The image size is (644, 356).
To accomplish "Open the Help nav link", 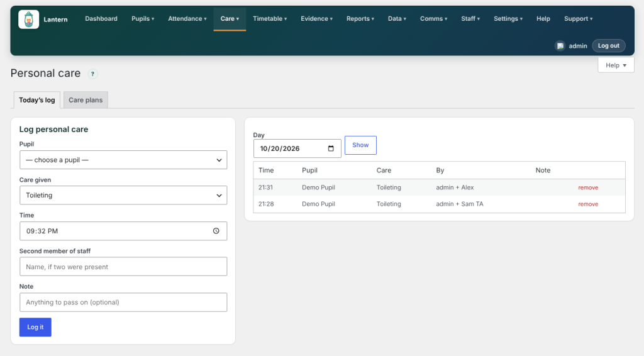I will tap(543, 18).
